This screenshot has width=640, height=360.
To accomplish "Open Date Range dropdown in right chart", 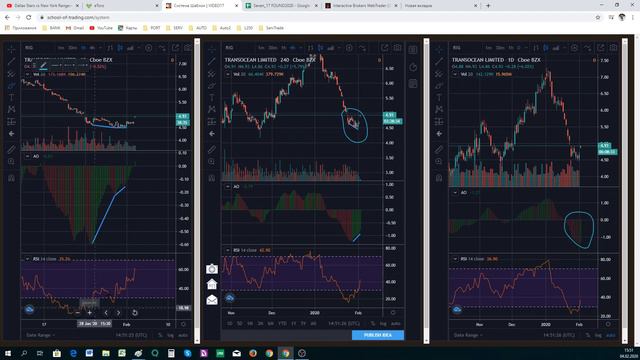I will tap(468, 335).
